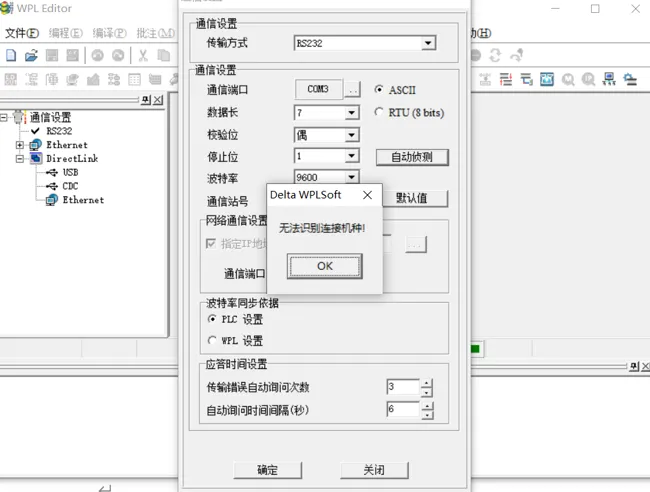650x492 pixels.
Task: Close the Delta WPLSoft message box with X
Action: point(367,195)
